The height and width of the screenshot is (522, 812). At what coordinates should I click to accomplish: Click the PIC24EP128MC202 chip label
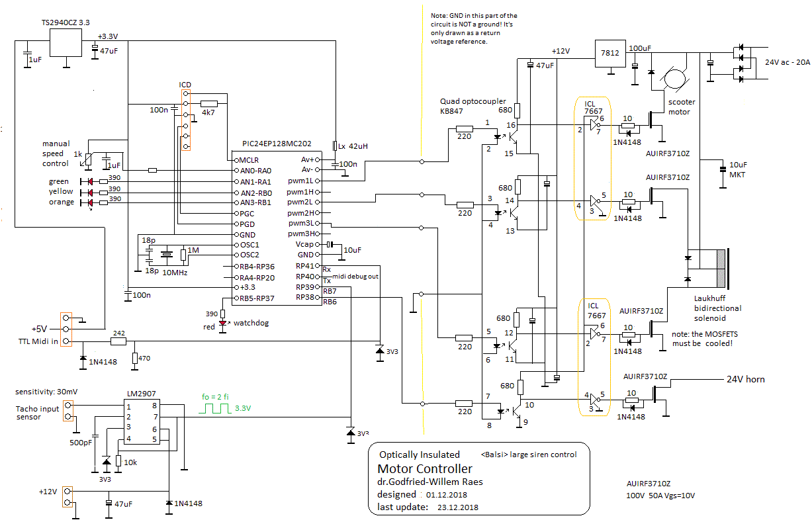276,144
